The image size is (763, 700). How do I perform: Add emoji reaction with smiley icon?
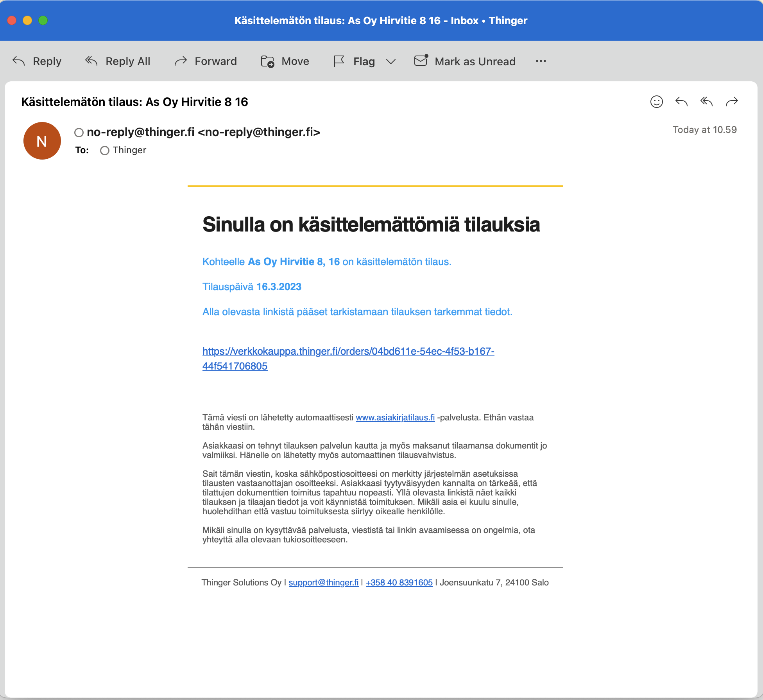[656, 102]
